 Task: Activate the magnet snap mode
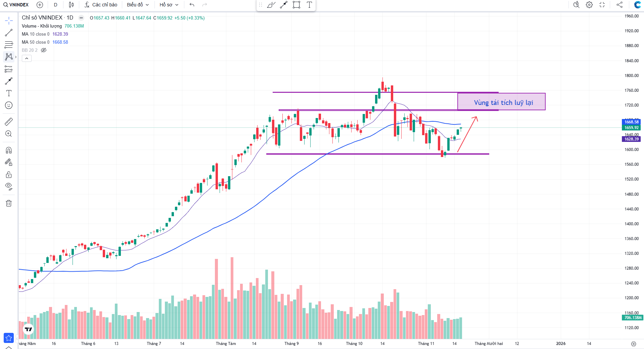[9, 150]
